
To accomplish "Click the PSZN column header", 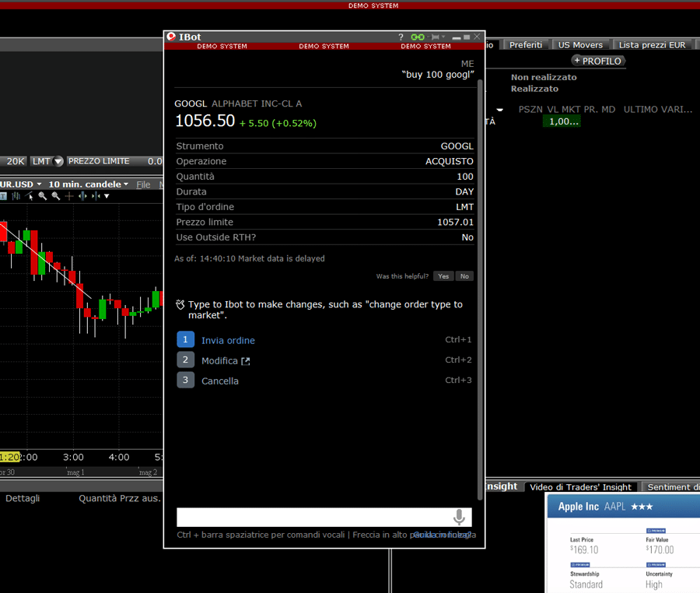I will tap(530, 110).
